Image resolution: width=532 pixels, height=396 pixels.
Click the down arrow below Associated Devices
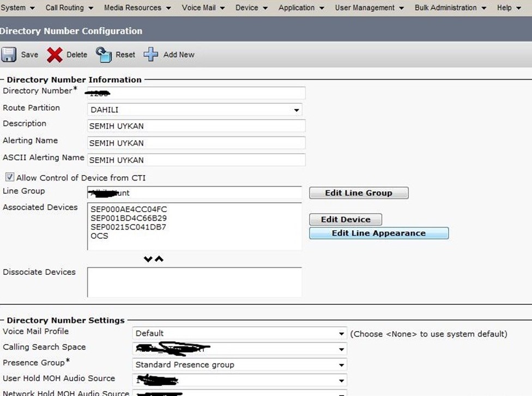148,259
